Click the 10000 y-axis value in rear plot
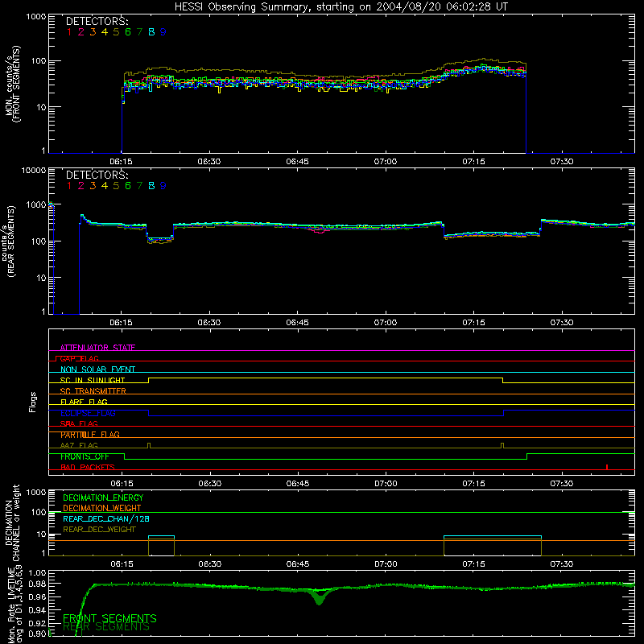Viewport: 644px width, 644px height. point(34,170)
